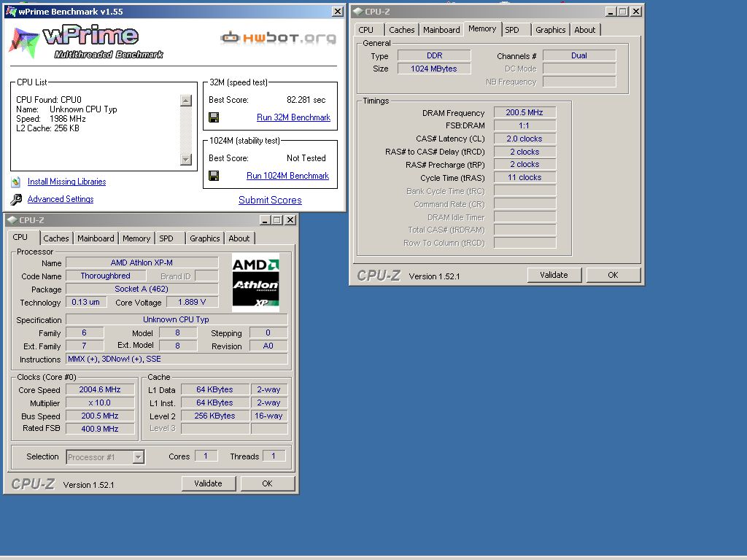Minimize the CPU-Z CPU window
Image resolution: width=747 pixels, height=560 pixels.
[x=266, y=220]
